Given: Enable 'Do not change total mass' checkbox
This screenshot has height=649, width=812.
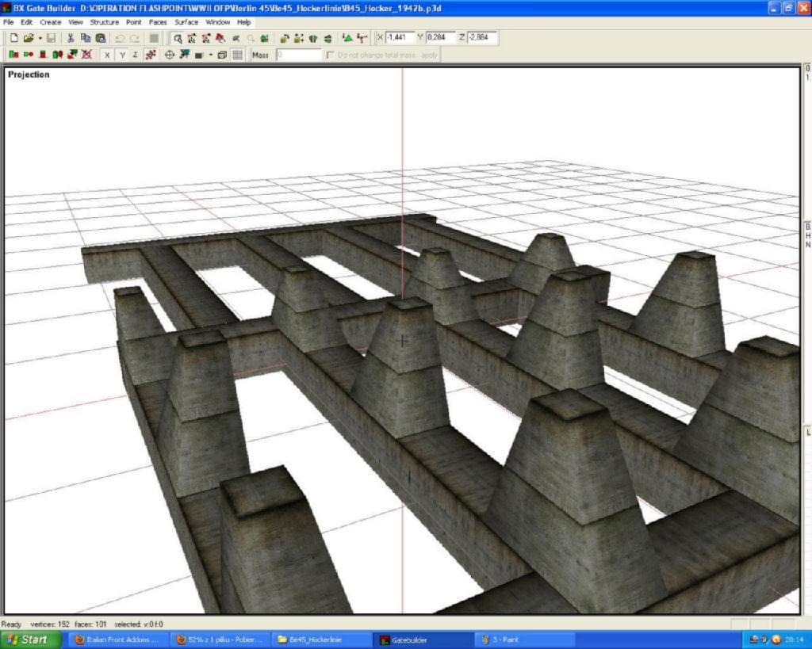Looking at the screenshot, I should pyautogui.click(x=330, y=55).
